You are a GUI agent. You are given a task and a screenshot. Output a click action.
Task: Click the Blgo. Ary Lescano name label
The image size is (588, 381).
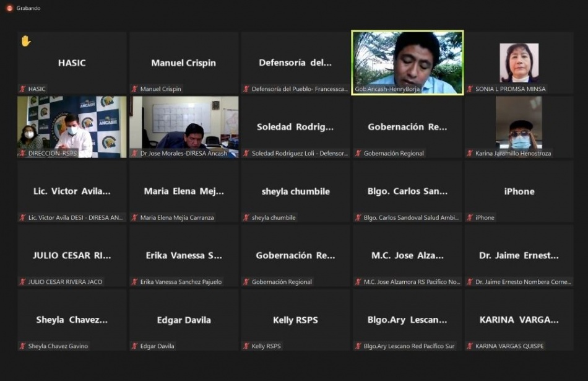coord(409,346)
